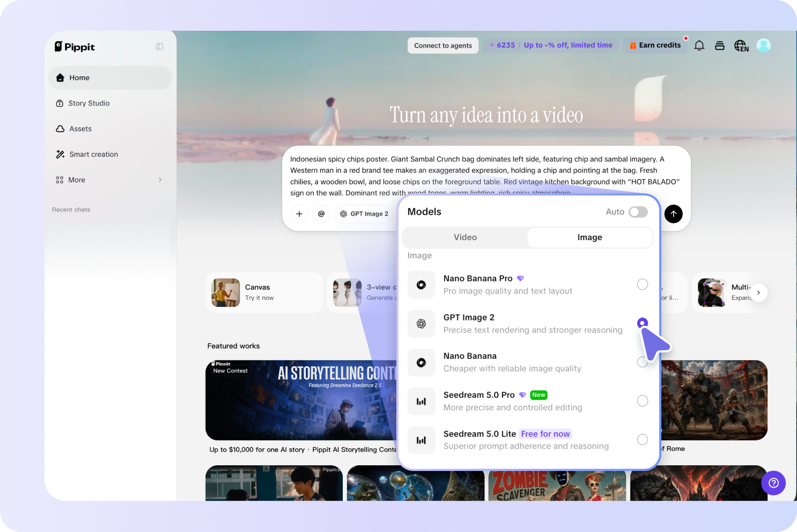Select the Seedream 5.0 Lite radio button
This screenshot has width=797, height=532.
coord(642,440)
